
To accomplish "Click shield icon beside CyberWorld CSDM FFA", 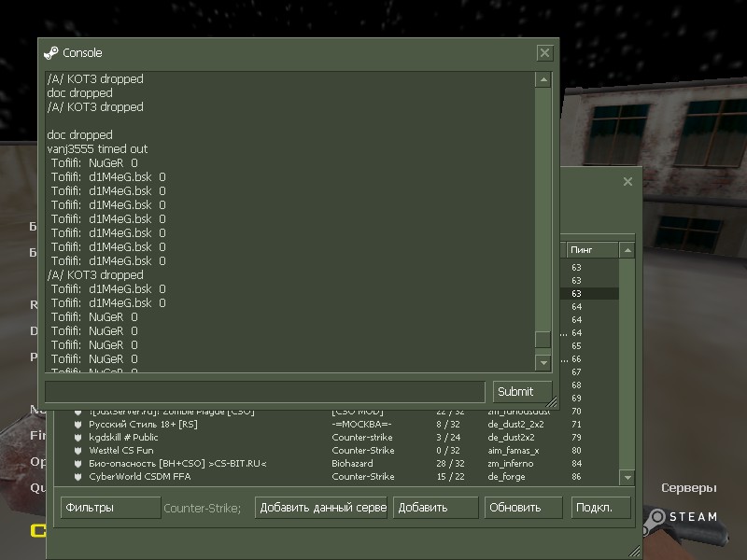I will (x=78, y=477).
